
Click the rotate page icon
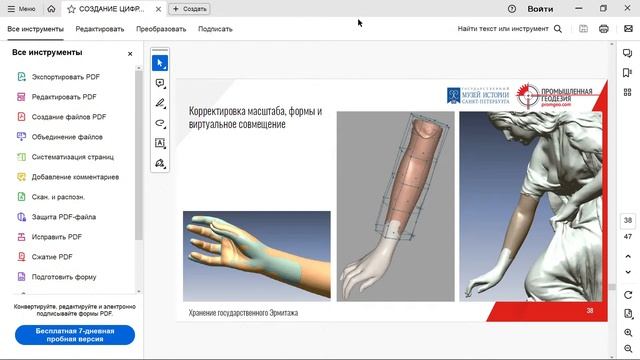click(628, 295)
